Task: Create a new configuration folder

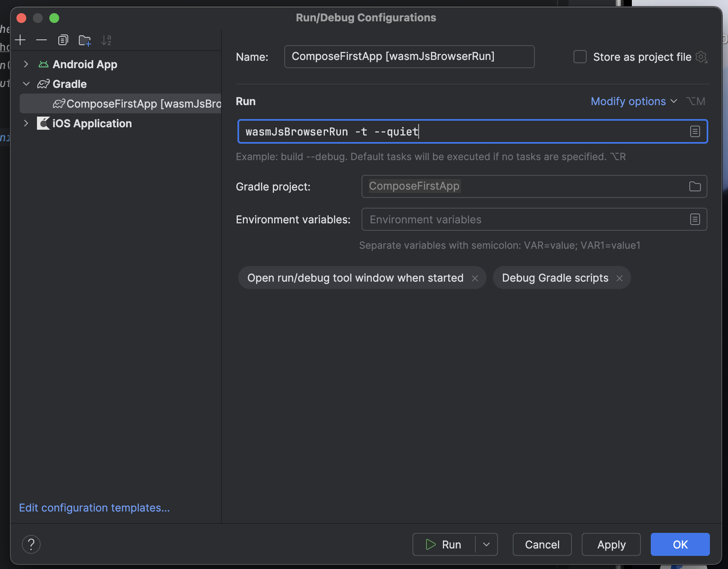Action: pyautogui.click(x=85, y=40)
